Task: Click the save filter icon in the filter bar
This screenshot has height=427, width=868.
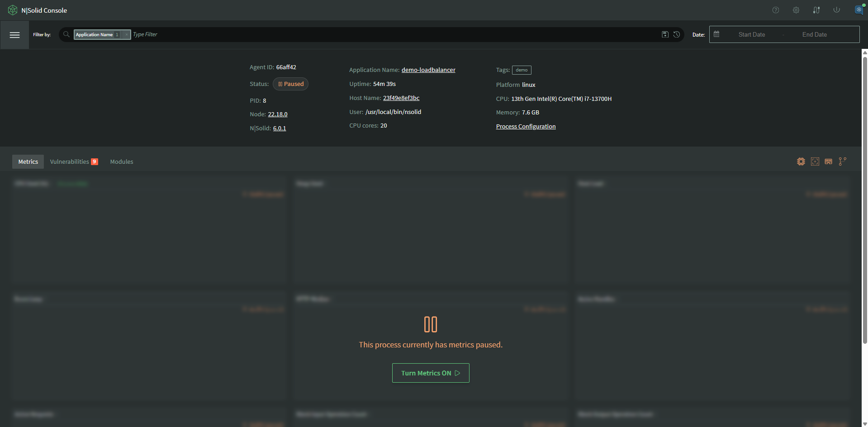Action: tap(665, 34)
